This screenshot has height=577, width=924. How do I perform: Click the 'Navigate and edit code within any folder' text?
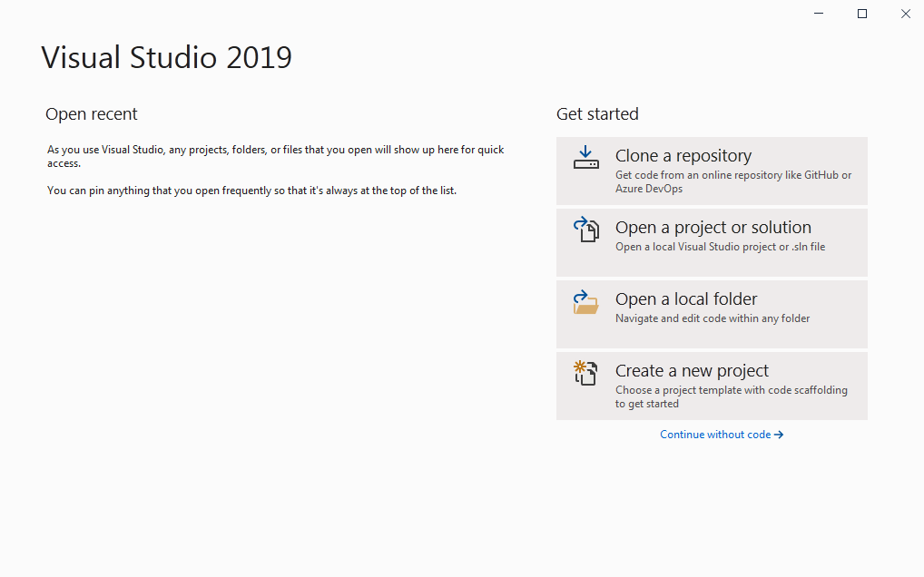713,318
